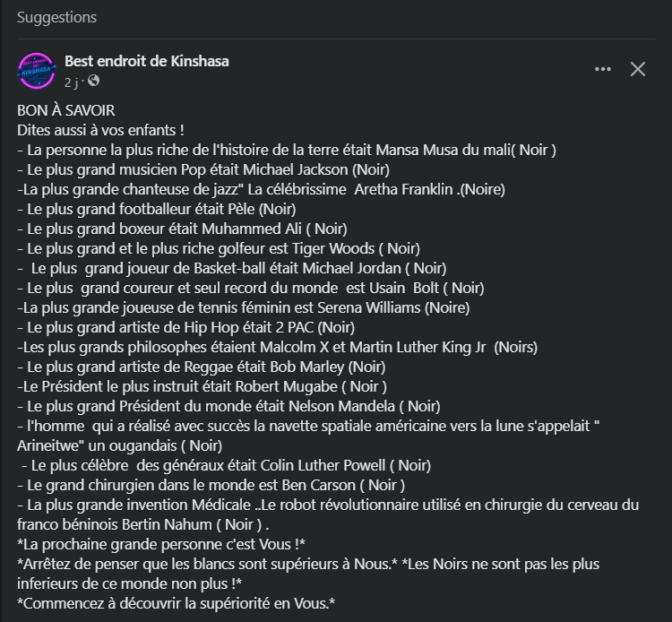This screenshot has width=672, height=622.
Task: Open the Best endroit de Kinshasa page name
Action: [146, 61]
